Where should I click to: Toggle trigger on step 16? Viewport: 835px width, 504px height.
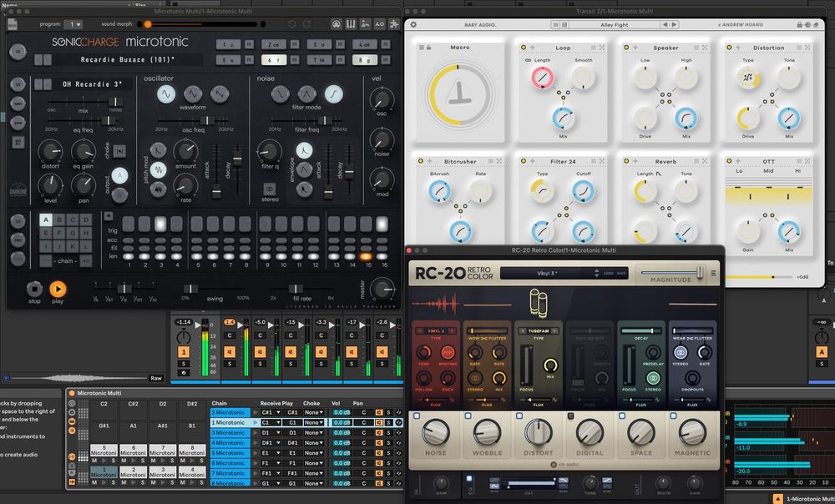[382, 224]
